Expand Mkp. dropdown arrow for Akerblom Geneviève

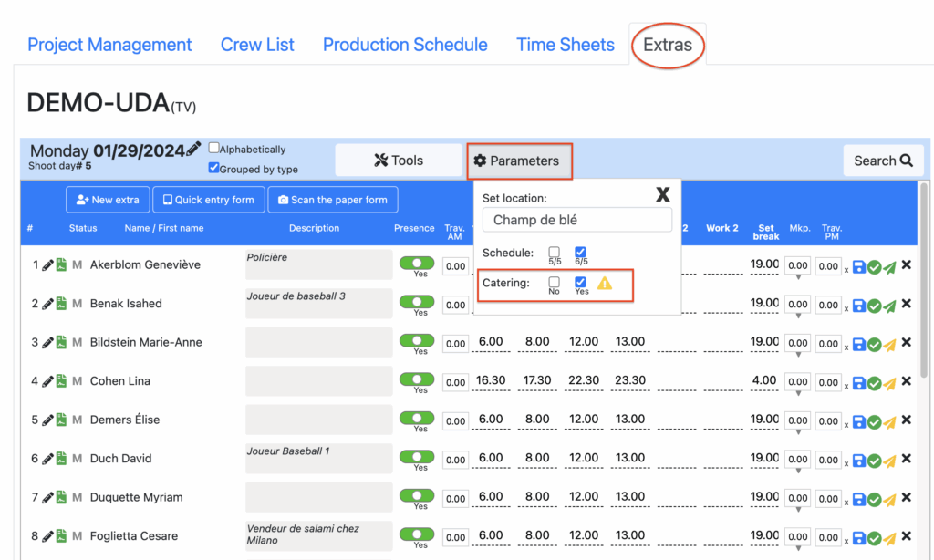coord(798,277)
